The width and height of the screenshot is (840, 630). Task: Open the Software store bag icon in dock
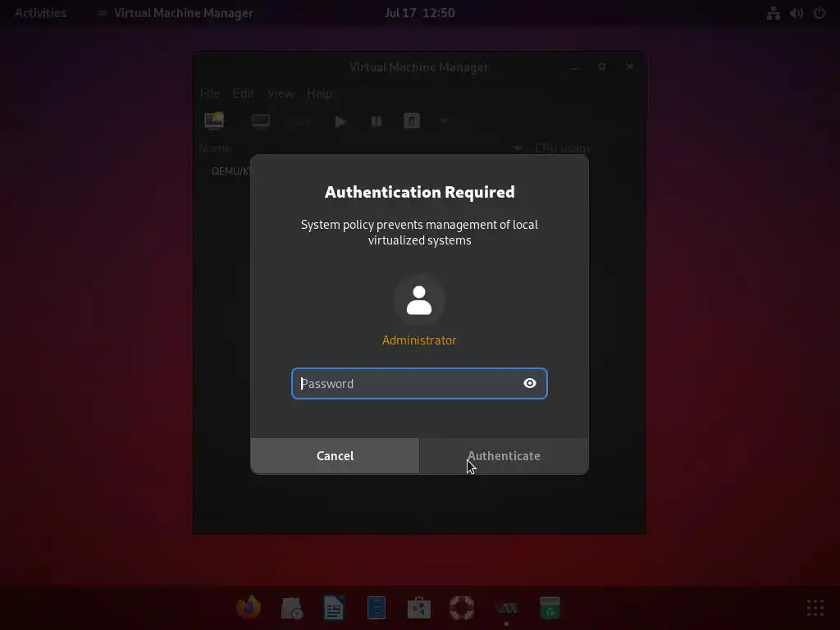tap(419, 608)
